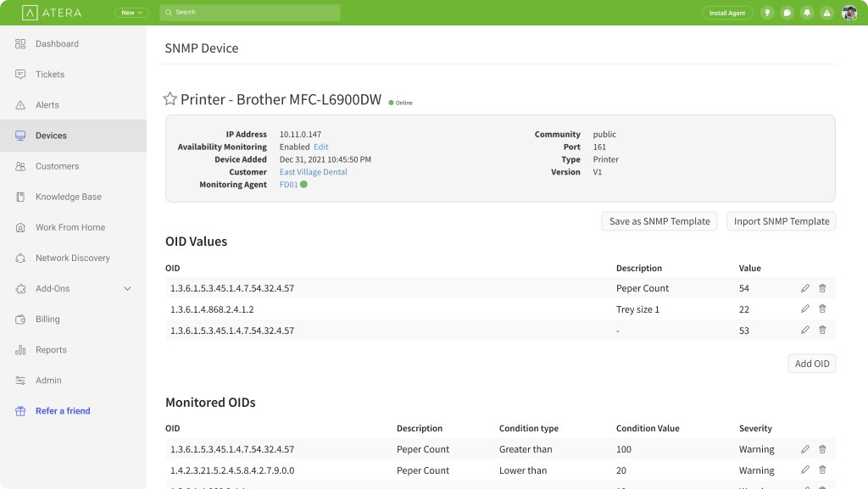
Task: Click the Billing wallet icon in sidebar
Action: pyautogui.click(x=20, y=320)
